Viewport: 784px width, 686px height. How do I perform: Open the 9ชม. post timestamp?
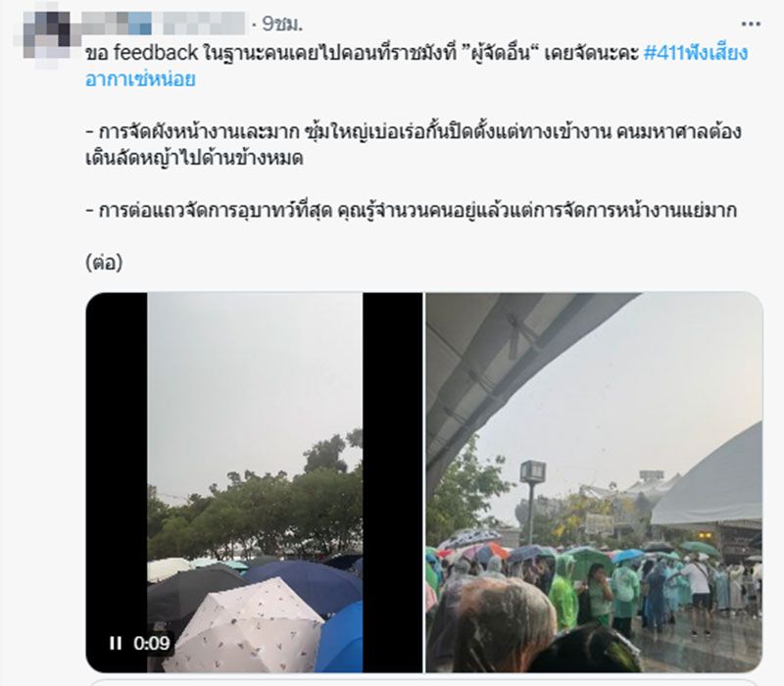pos(282,24)
